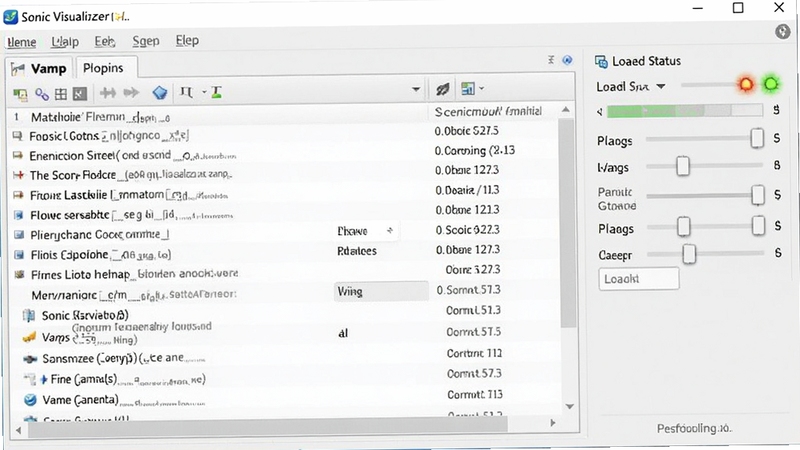This screenshot has width=800, height=450.
Task: Click the red icon of The Scorr Rodcre row
Action: (x=18, y=175)
